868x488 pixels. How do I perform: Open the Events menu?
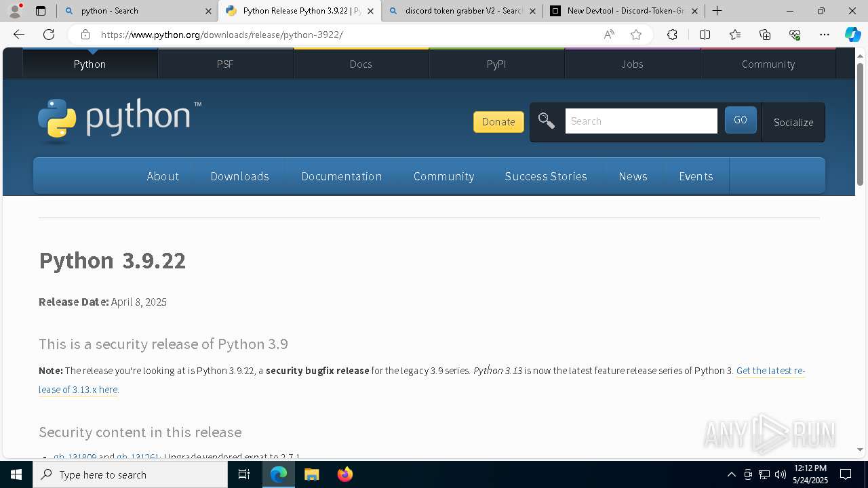coord(696,176)
